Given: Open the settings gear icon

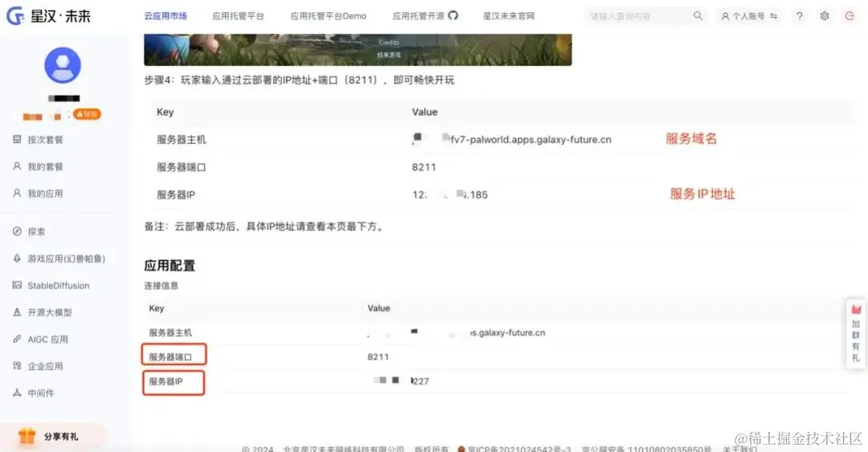Looking at the screenshot, I should click(x=825, y=16).
